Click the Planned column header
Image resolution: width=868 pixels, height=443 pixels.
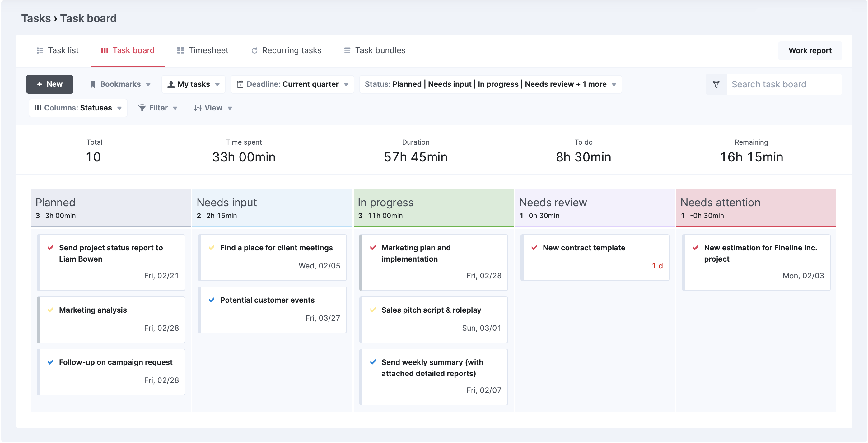(111, 208)
